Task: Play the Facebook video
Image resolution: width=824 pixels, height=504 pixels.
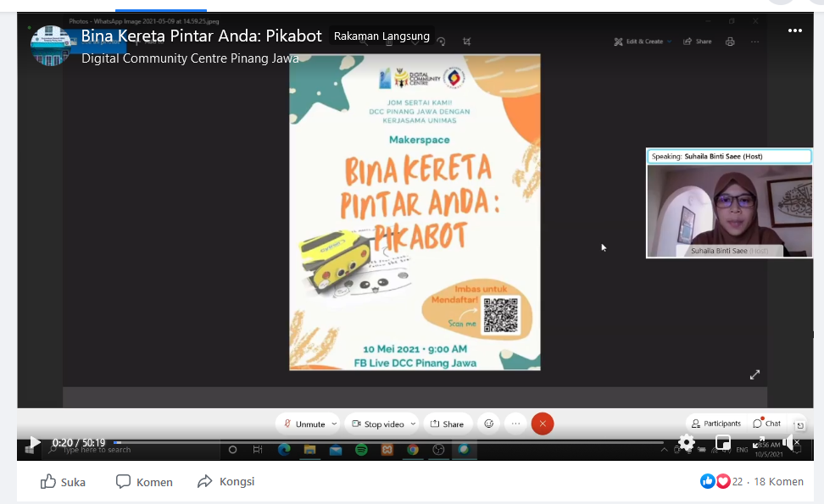Action: (x=34, y=442)
